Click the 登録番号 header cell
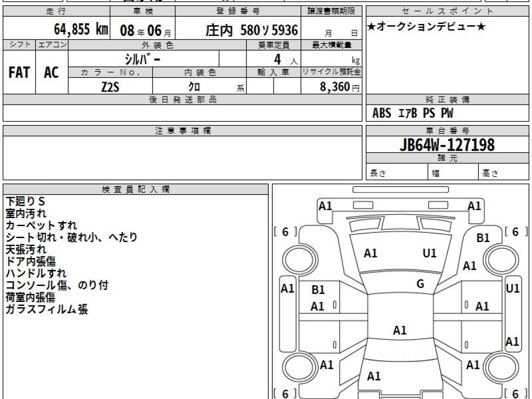Screen dimensions: 532x399 238,12
